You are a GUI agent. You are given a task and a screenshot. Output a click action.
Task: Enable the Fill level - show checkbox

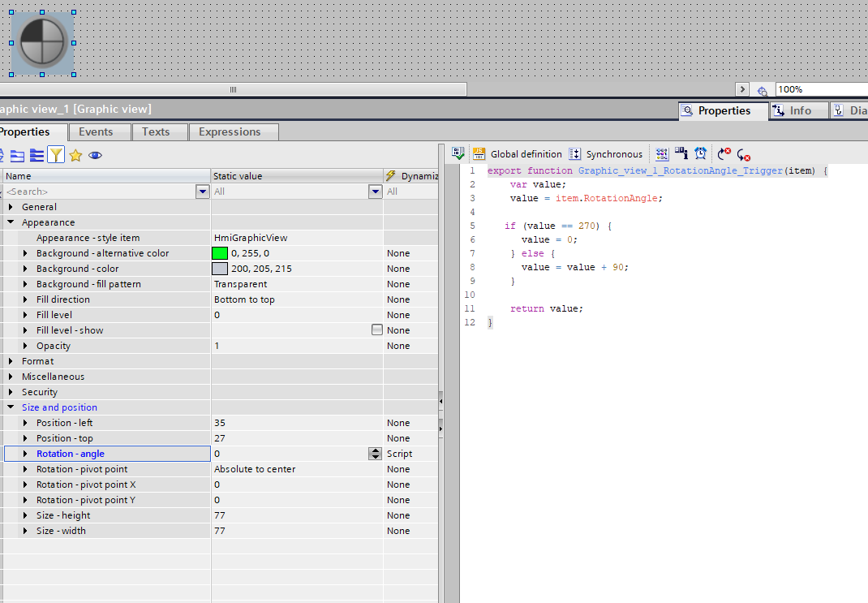point(376,330)
